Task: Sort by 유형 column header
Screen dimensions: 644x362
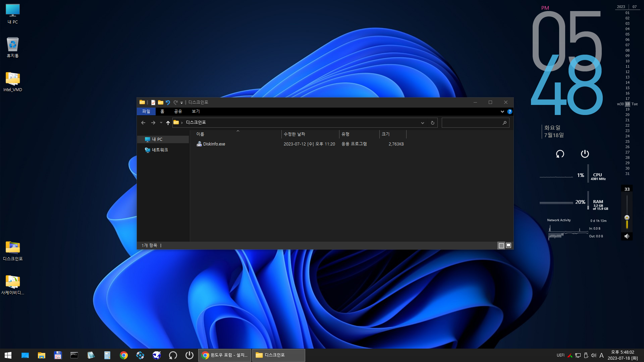Action: tap(359, 134)
